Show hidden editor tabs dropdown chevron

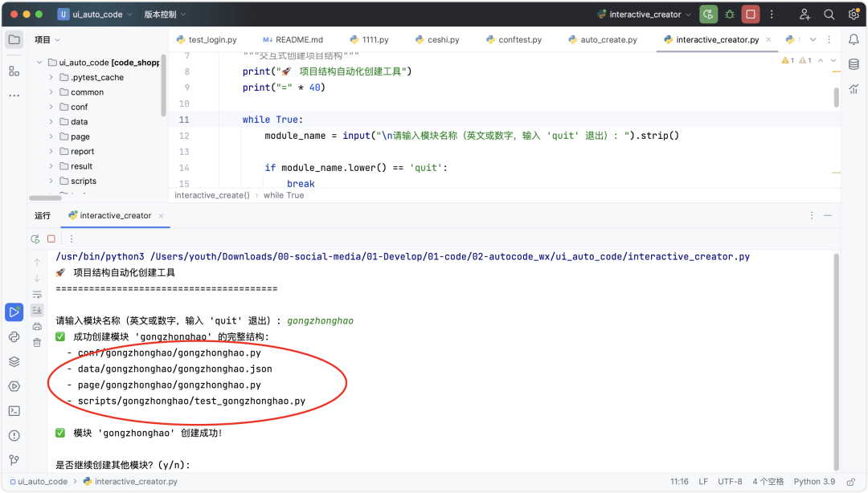tap(813, 39)
